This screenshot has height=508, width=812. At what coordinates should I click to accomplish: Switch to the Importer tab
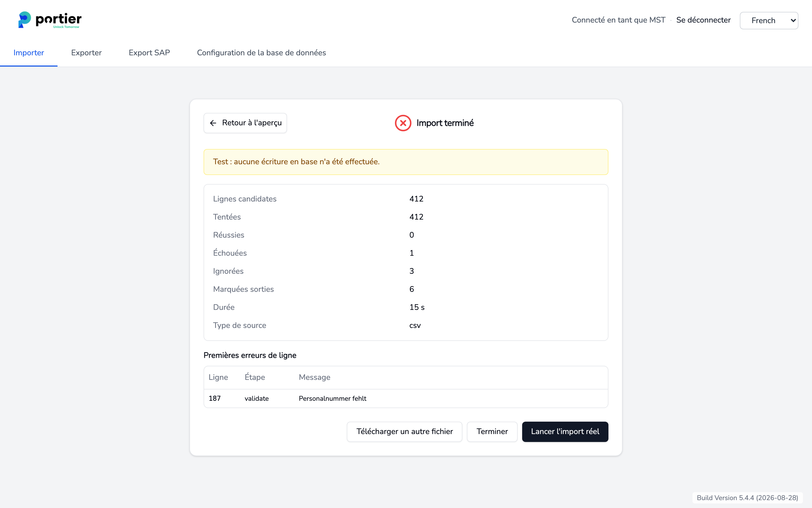(x=28, y=53)
